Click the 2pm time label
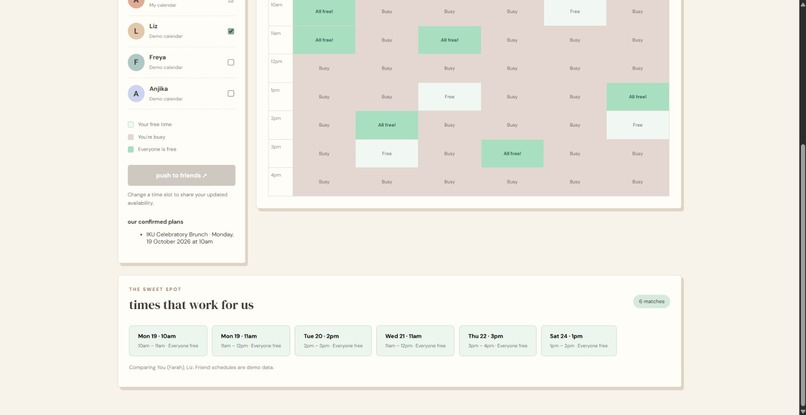Screen dimensions: 806x415 tap(276, 118)
